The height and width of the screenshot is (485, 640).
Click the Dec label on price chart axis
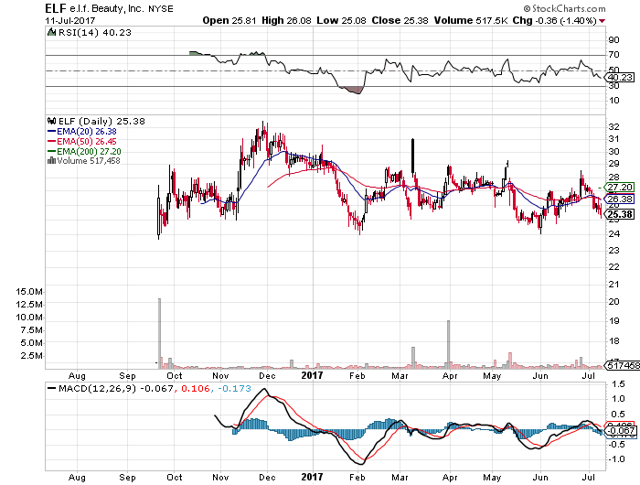pos(267,376)
